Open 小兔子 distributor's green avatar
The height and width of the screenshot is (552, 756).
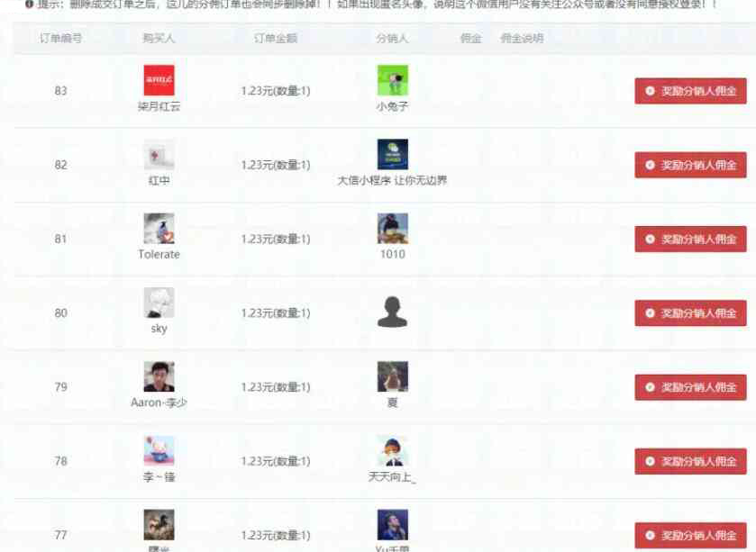[x=393, y=80]
